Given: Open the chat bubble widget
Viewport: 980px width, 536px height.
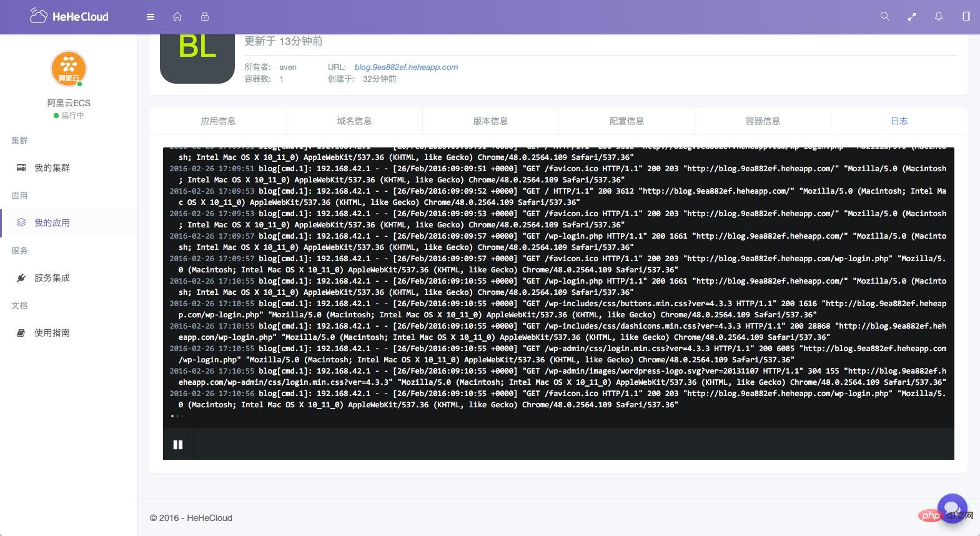Looking at the screenshot, I should click(952, 507).
